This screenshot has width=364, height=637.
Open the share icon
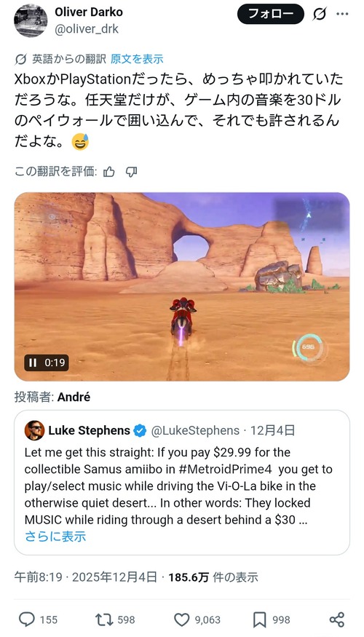pos(337,620)
